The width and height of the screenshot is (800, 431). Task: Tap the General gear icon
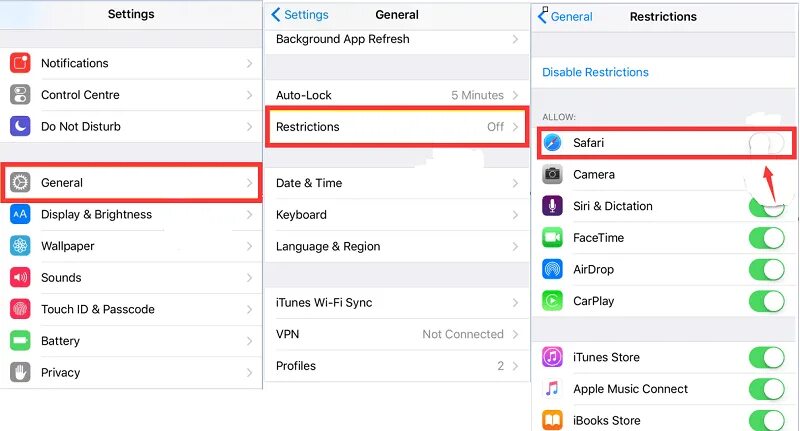click(20, 183)
